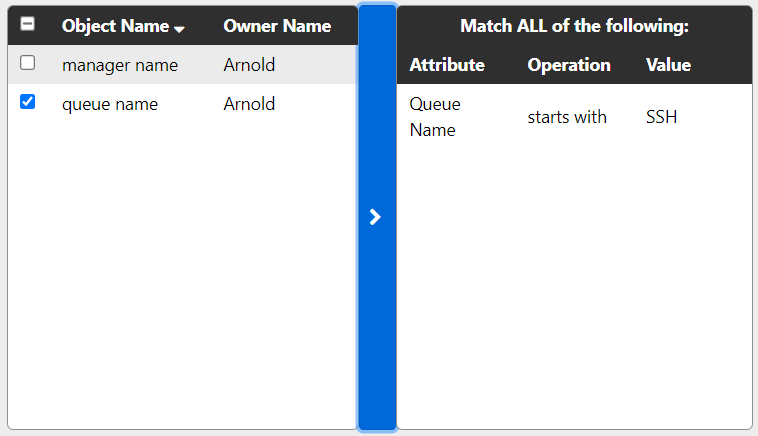Click the Operation column header
This screenshot has width=758, height=436.
[x=569, y=65]
